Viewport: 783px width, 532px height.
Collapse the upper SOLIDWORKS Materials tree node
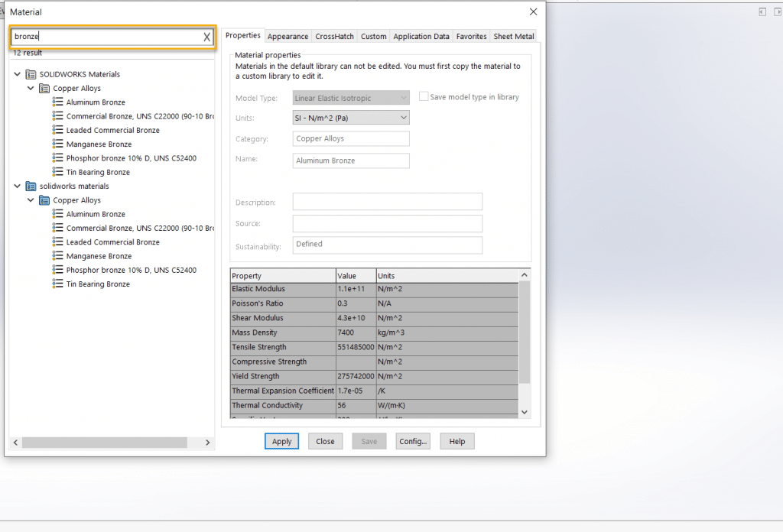[17, 74]
